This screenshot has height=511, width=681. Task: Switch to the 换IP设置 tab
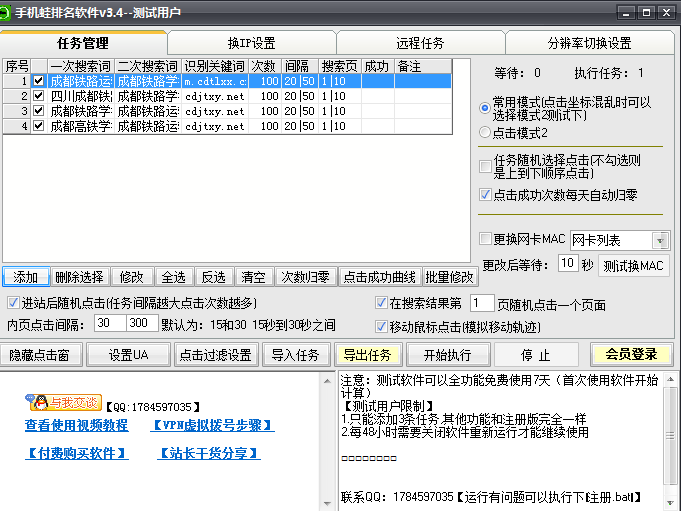pyautogui.click(x=251, y=43)
